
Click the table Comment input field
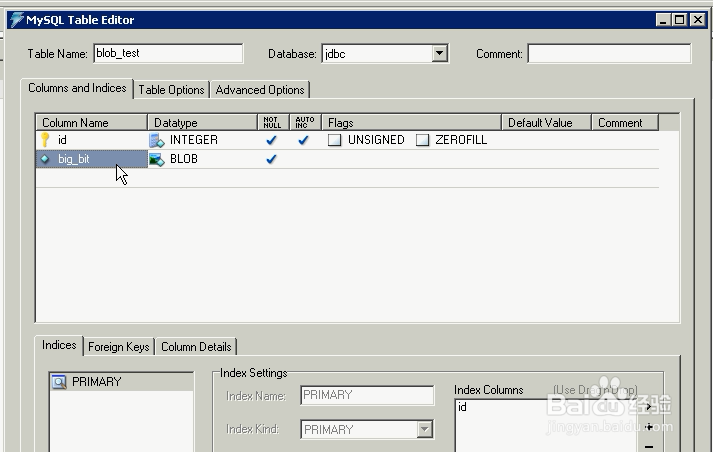tap(609, 53)
